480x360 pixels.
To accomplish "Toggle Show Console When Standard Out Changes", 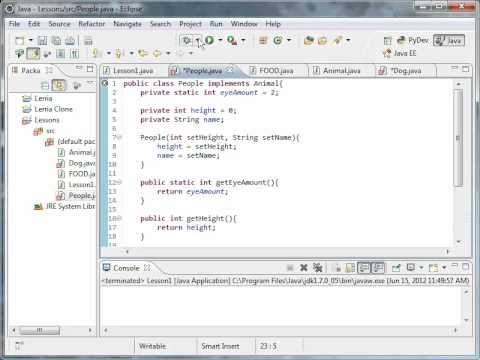I will pyautogui.click(x=364, y=267).
